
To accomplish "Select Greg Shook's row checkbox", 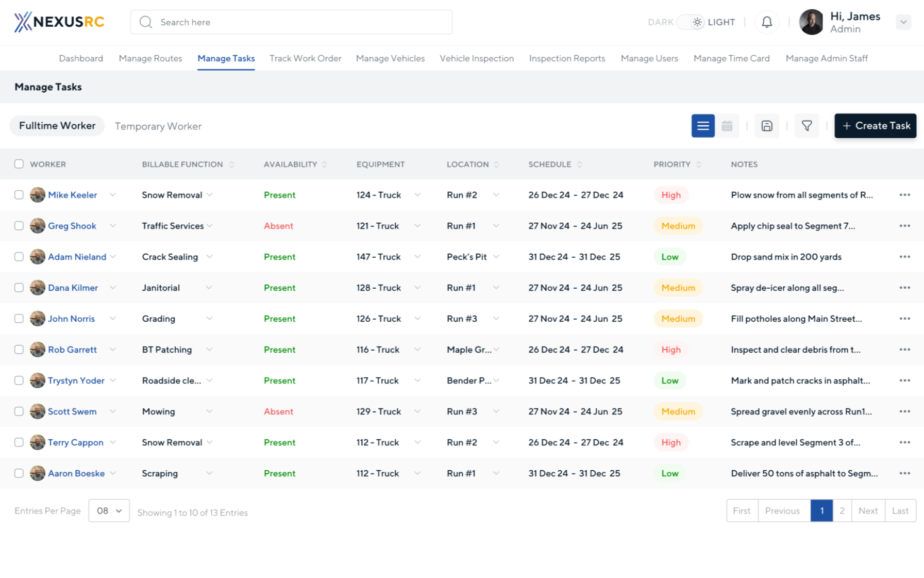I will click(x=19, y=226).
